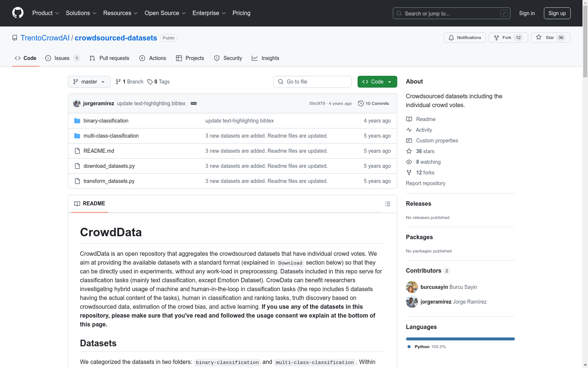Open the Pricing link
This screenshot has width=588, height=368.
[x=241, y=13]
